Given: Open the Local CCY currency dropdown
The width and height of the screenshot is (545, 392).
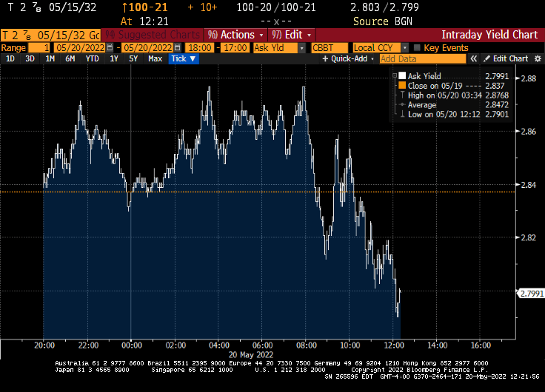Looking at the screenshot, I should tap(404, 48).
